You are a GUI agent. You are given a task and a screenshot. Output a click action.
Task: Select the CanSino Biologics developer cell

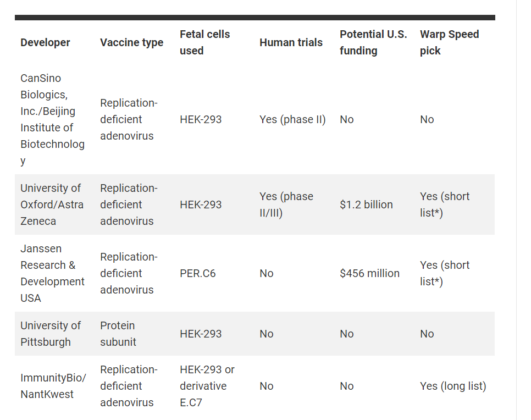pyautogui.click(x=52, y=119)
